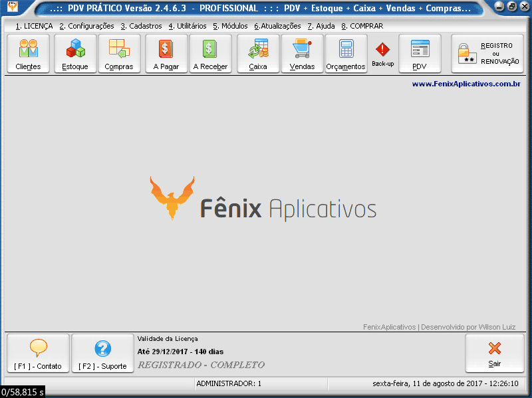Open the 2. Configurações menu
The image size is (532, 398).
[86, 26]
